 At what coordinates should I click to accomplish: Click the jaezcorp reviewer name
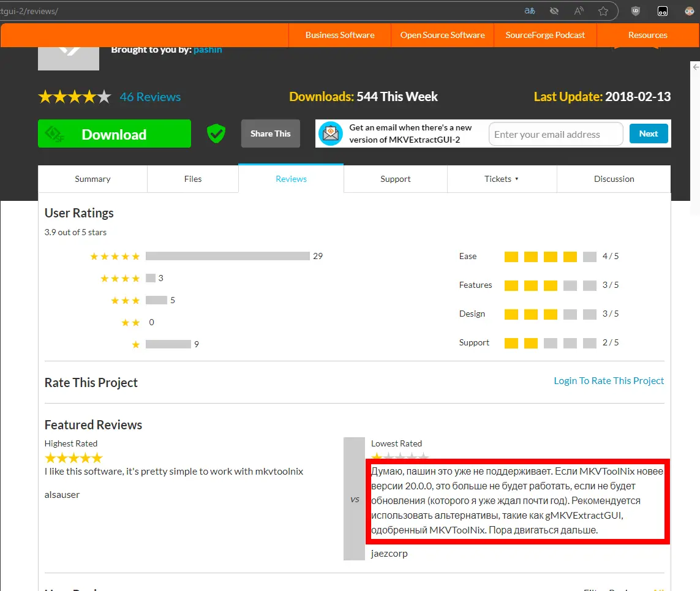[390, 554]
